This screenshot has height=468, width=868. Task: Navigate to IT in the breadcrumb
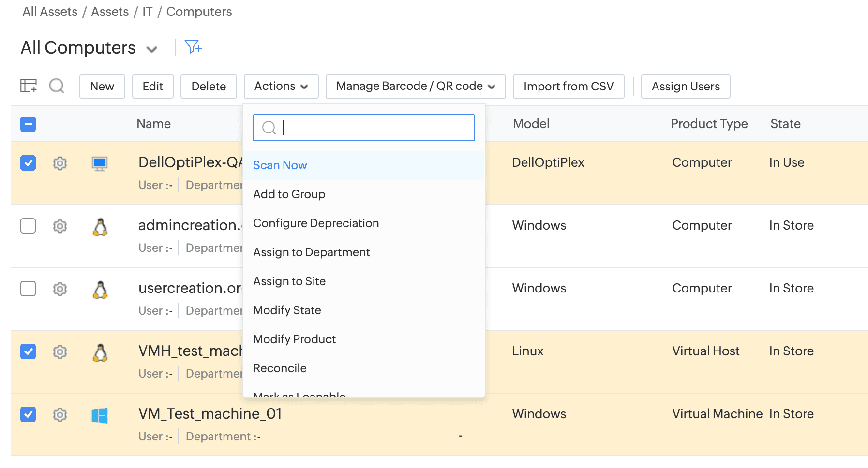pos(147,12)
